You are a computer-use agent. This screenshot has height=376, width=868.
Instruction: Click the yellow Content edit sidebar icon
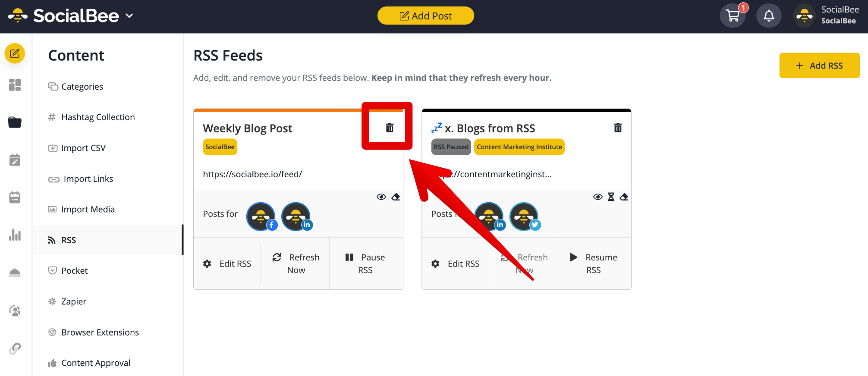coord(15,53)
